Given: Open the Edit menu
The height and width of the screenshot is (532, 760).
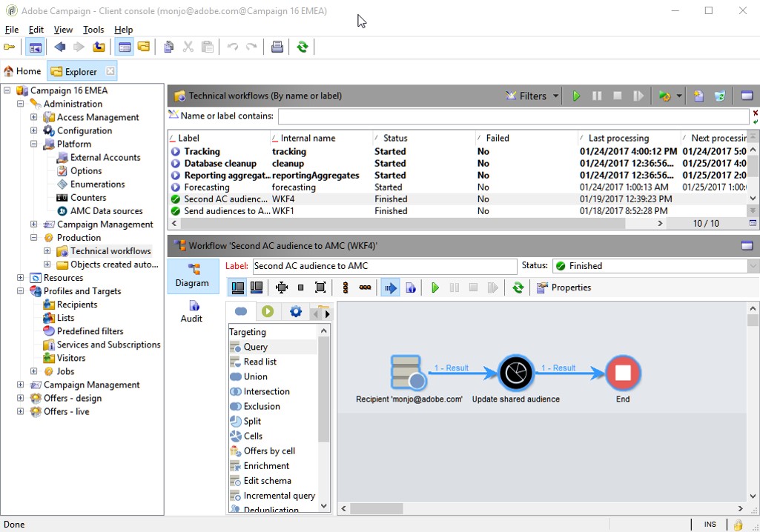Looking at the screenshot, I should coord(36,30).
